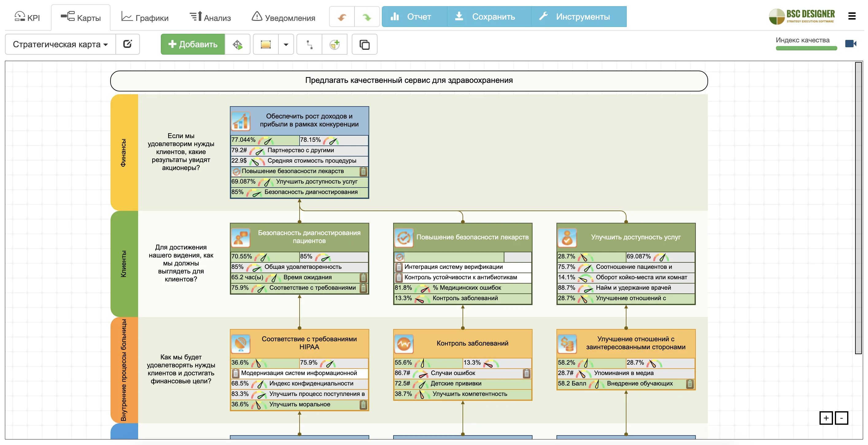Click the undo arrow icon
This screenshot has width=868, height=445.
tap(342, 17)
